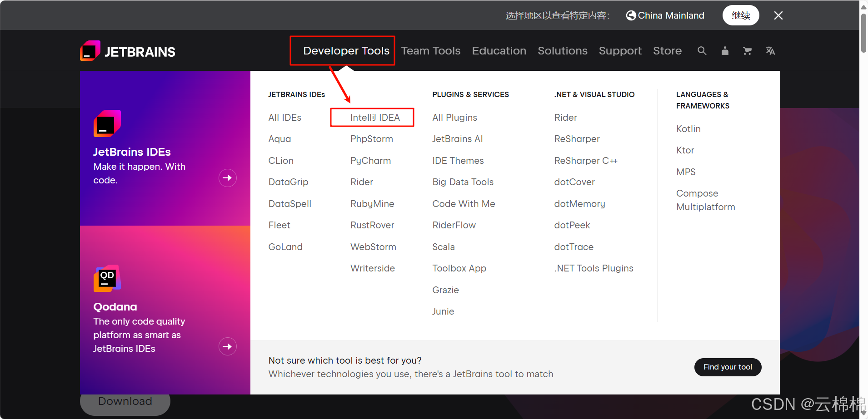Click the Qodana card title
Viewport: 868px width, 419px height.
(115, 307)
